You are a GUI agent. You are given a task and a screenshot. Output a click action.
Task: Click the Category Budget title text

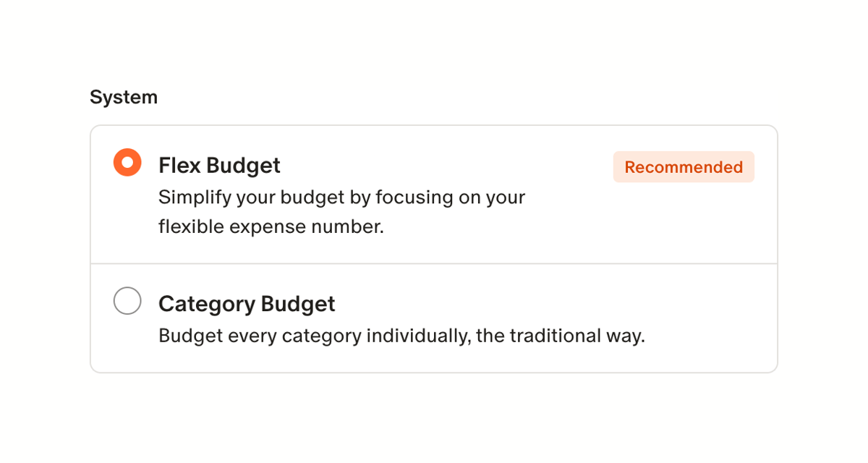pyautogui.click(x=247, y=304)
